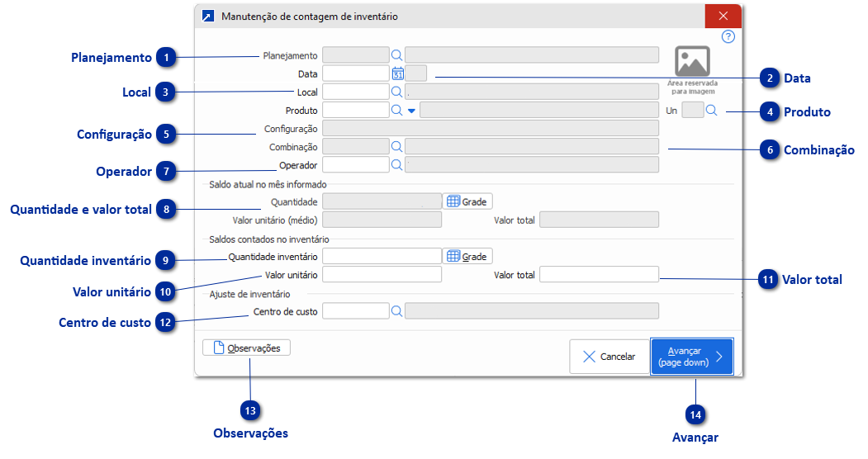The image size is (868, 459).
Task: Click the Operador lookup magnifier icon
Action: point(396,164)
